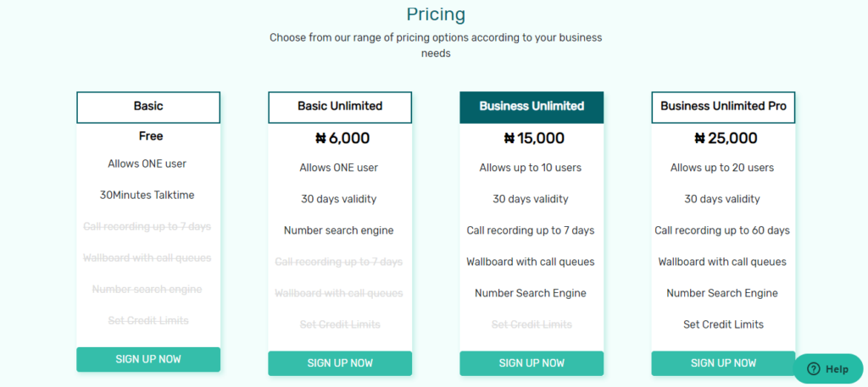Sign up for Business Unlimited plan
Screen dimensions: 868x387
(x=531, y=363)
